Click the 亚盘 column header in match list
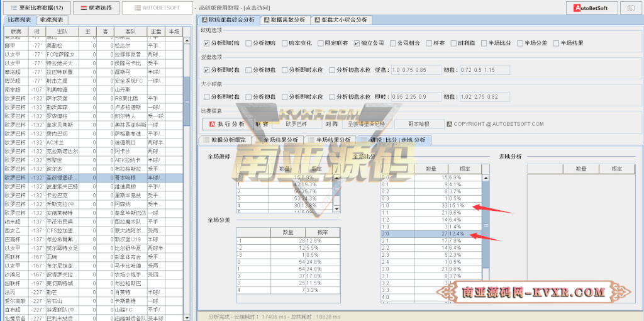This screenshot has width=644, height=321. click(x=156, y=31)
